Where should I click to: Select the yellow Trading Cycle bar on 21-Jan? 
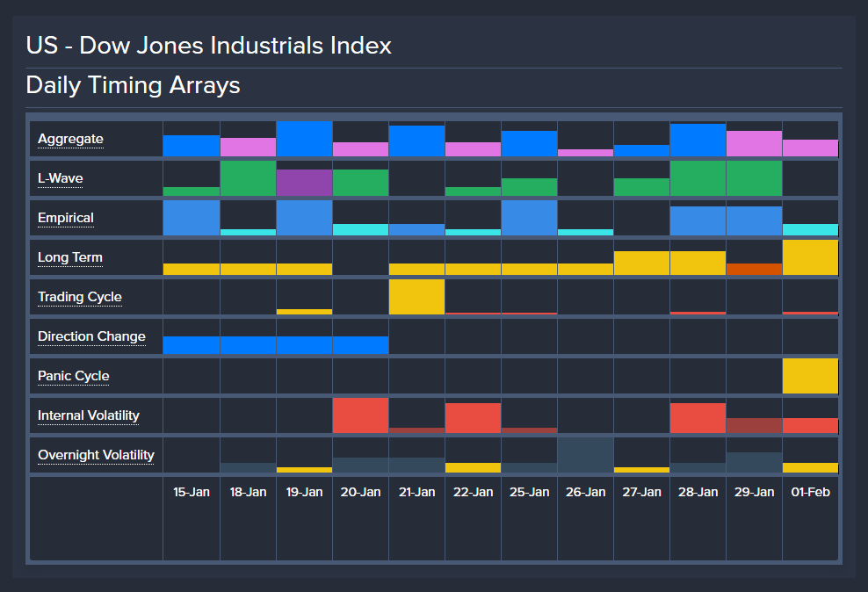pyautogui.click(x=416, y=297)
